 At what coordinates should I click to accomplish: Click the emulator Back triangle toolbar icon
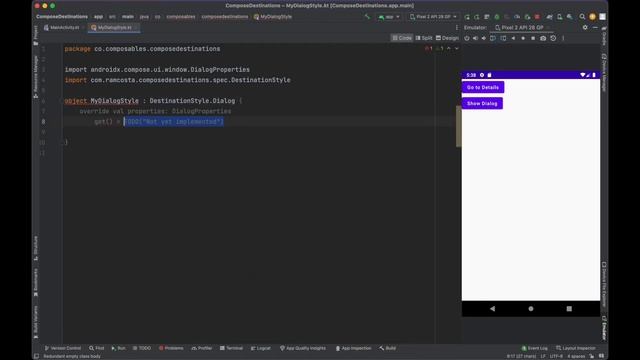(513, 38)
